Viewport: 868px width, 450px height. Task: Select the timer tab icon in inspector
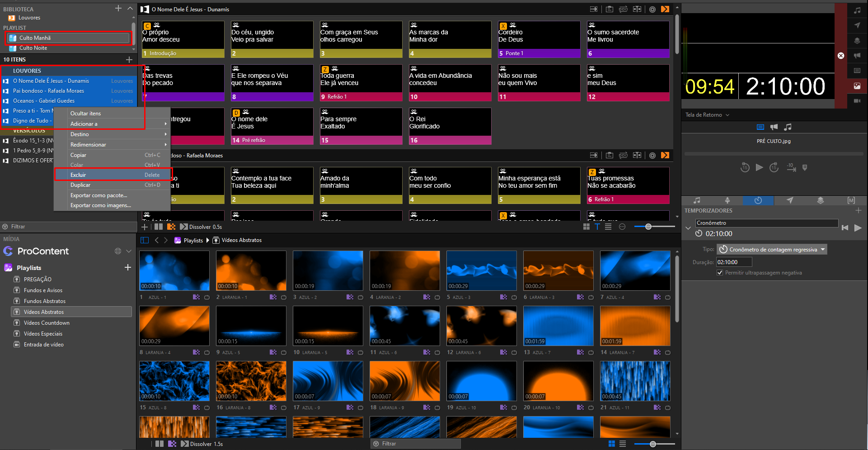[x=758, y=200]
